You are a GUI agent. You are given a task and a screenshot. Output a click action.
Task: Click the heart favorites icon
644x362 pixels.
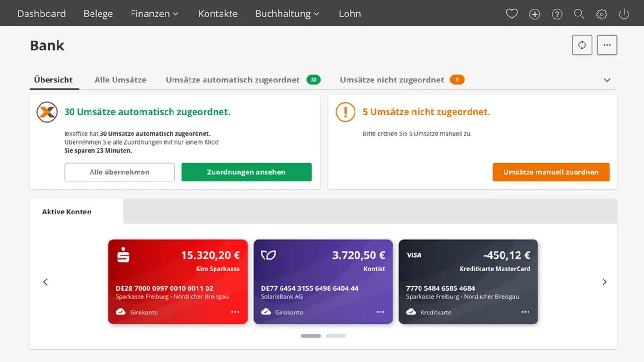512,14
